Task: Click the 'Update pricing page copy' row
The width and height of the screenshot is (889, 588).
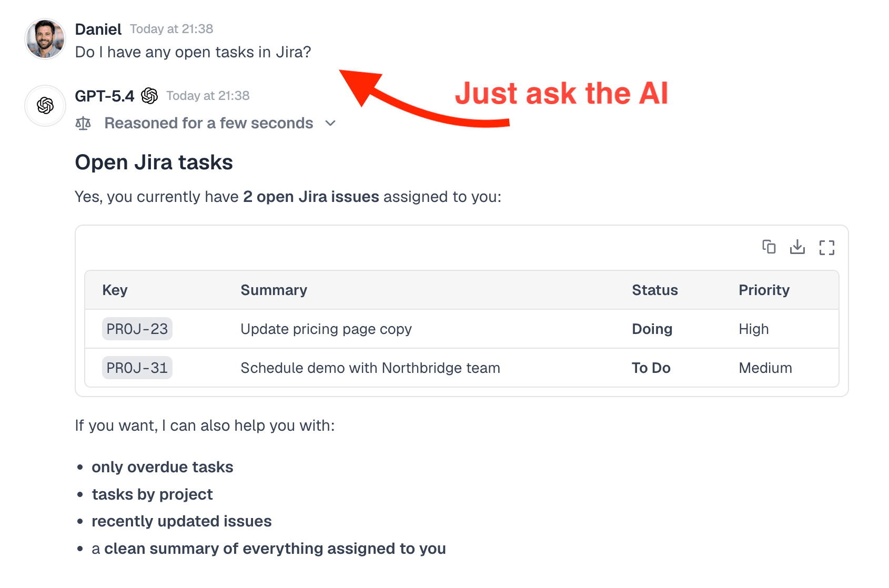Action: 326,329
